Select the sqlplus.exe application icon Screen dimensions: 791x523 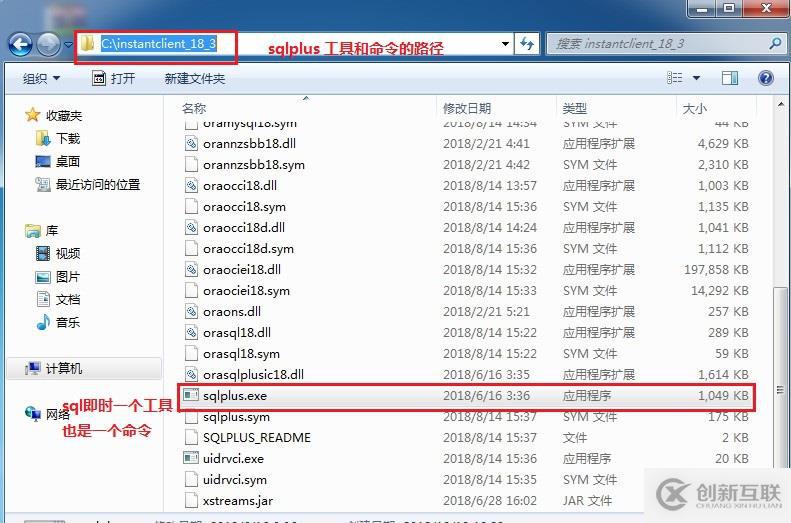coord(191,395)
